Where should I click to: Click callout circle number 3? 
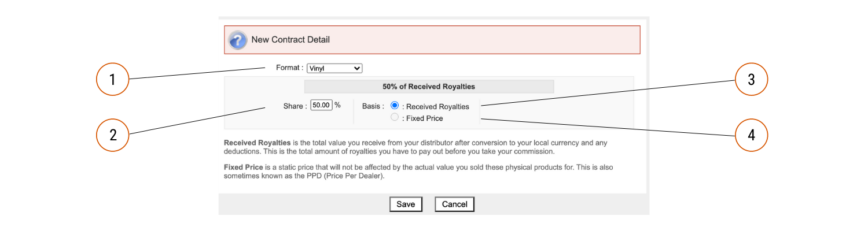tap(751, 79)
